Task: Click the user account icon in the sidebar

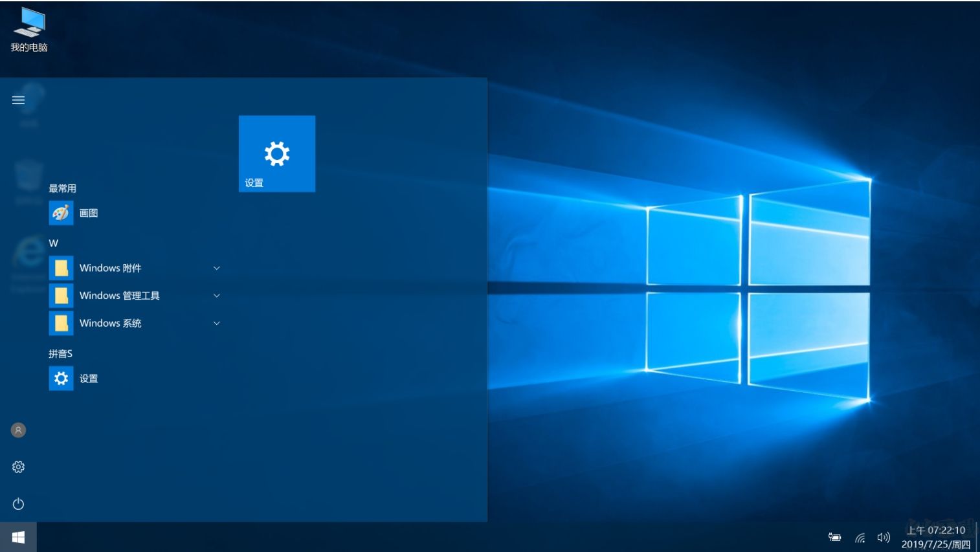Action: click(18, 430)
